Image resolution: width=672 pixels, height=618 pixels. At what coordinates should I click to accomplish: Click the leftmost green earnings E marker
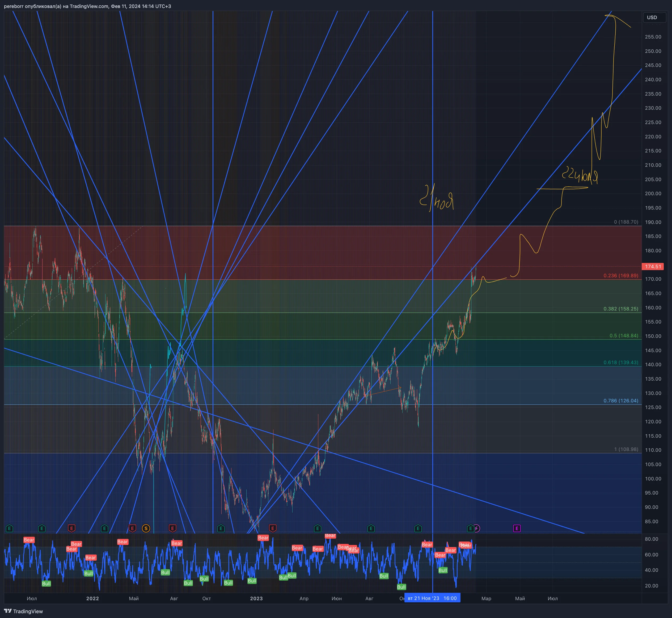point(9,529)
